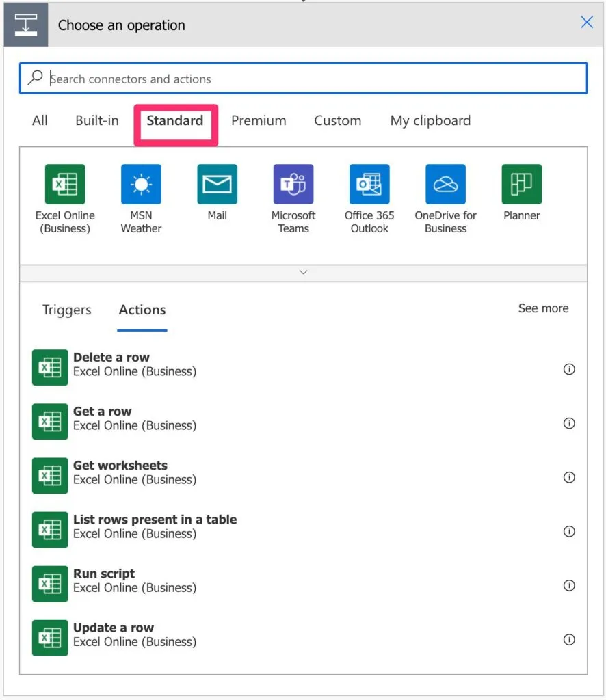This screenshot has width=606, height=700.
Task: Open the Microsoft Teams connector
Action: 293,185
